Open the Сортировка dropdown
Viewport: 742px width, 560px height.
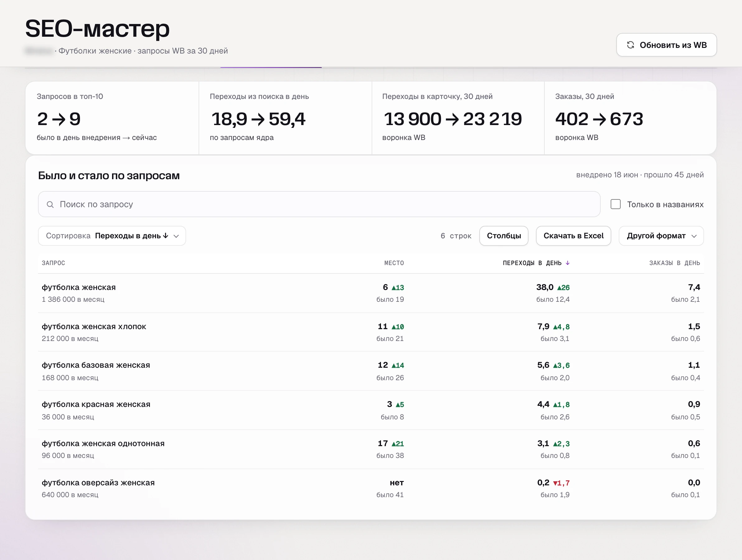[x=112, y=236]
